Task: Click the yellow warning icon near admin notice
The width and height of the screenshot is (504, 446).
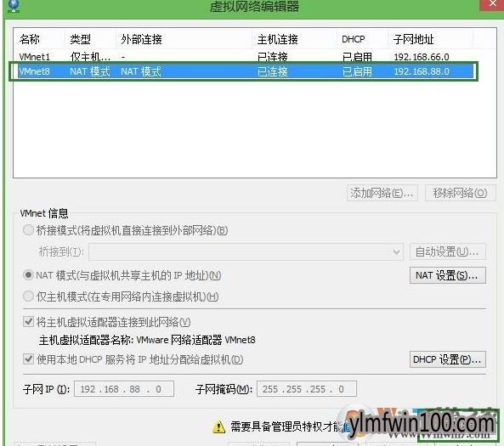Action: pos(219,426)
